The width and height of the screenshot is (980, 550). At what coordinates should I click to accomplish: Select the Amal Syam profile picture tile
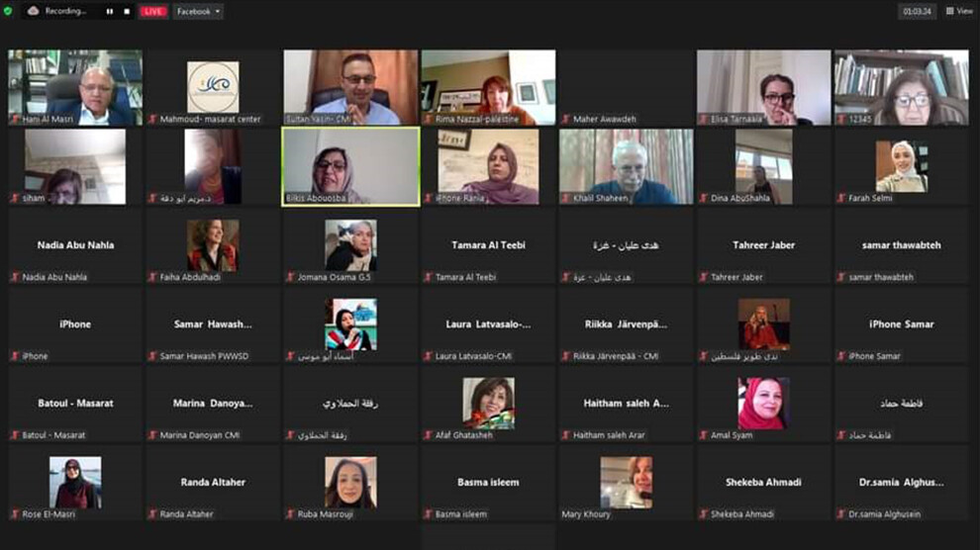[x=763, y=404]
